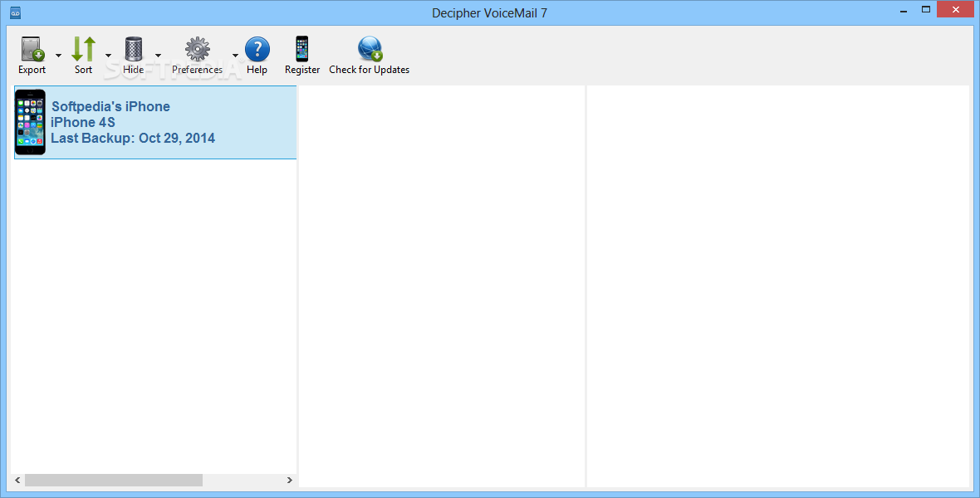The height and width of the screenshot is (498, 980).
Task: Expand the Sort dropdown arrow
Action: click(108, 56)
